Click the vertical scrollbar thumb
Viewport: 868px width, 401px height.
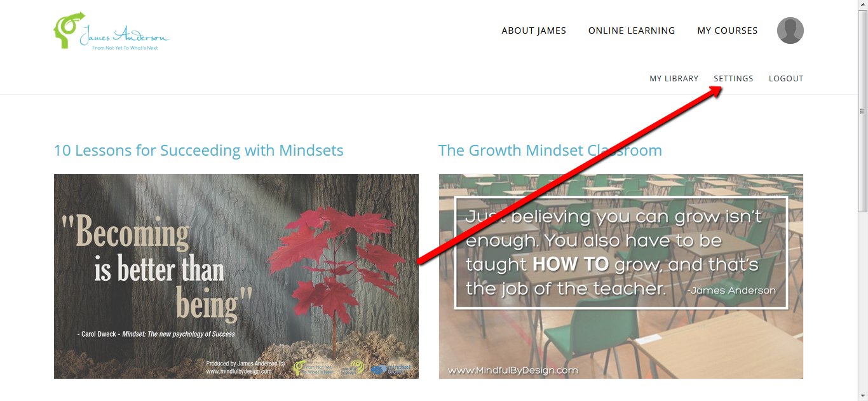pos(862,111)
